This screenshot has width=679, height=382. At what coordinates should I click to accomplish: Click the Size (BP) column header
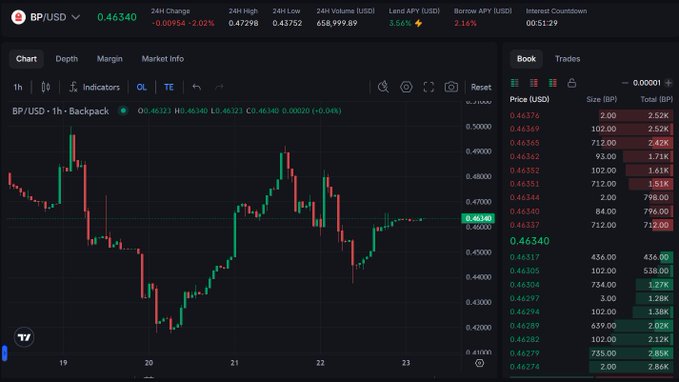click(x=601, y=99)
